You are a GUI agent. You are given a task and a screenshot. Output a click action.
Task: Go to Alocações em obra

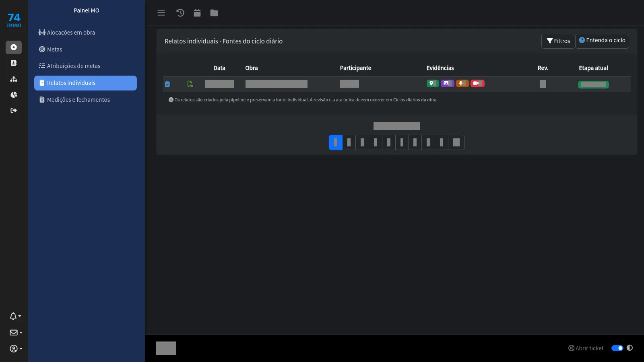click(x=85, y=33)
